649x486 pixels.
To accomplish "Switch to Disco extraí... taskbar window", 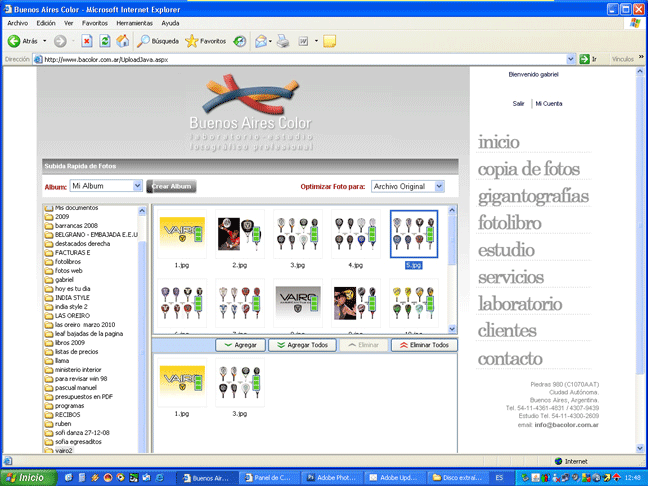I will click(x=458, y=478).
